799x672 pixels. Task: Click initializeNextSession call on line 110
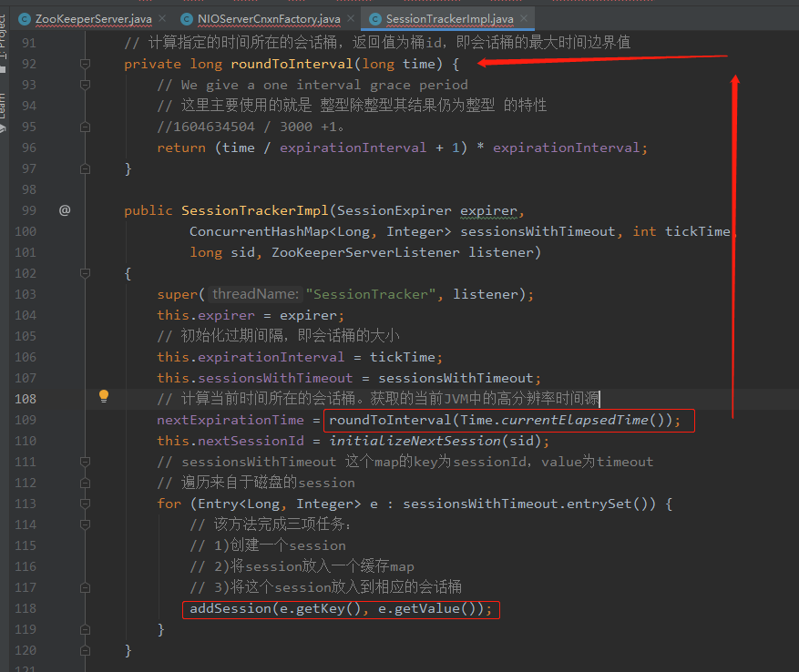coord(415,441)
